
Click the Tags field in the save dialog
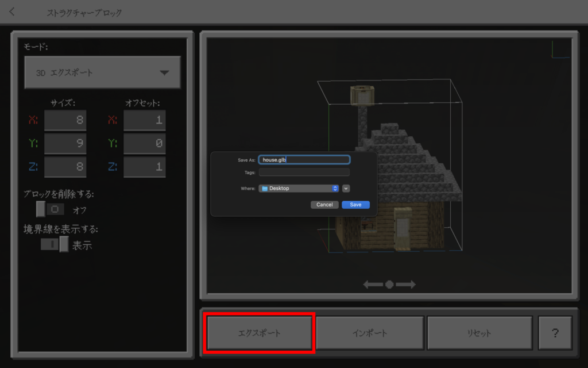pos(304,172)
